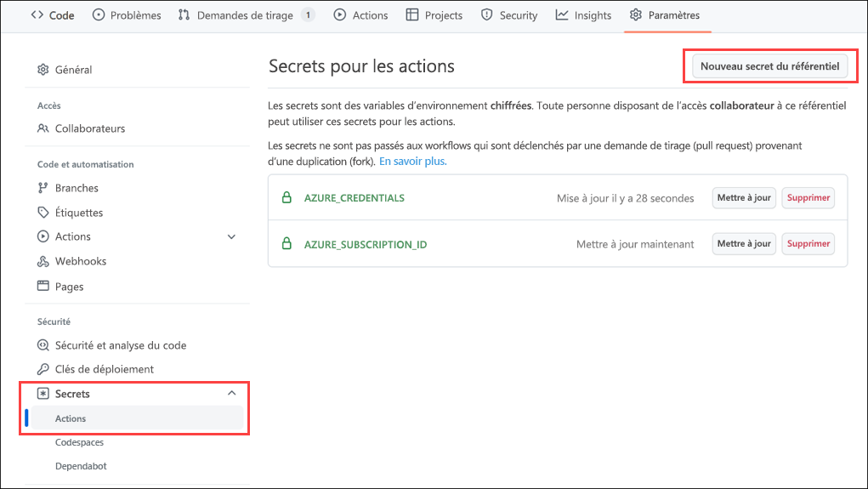The width and height of the screenshot is (868, 489).
Task: Click the 'Mettre à jour maintenant' text
Action: (x=635, y=244)
